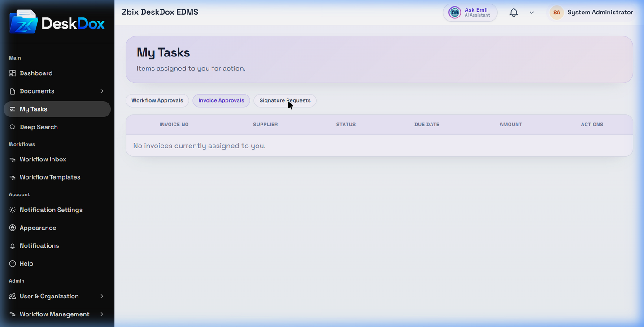Viewport: 644px width, 327px height.
Task: Open the System Administrator account menu
Action: click(x=592, y=13)
